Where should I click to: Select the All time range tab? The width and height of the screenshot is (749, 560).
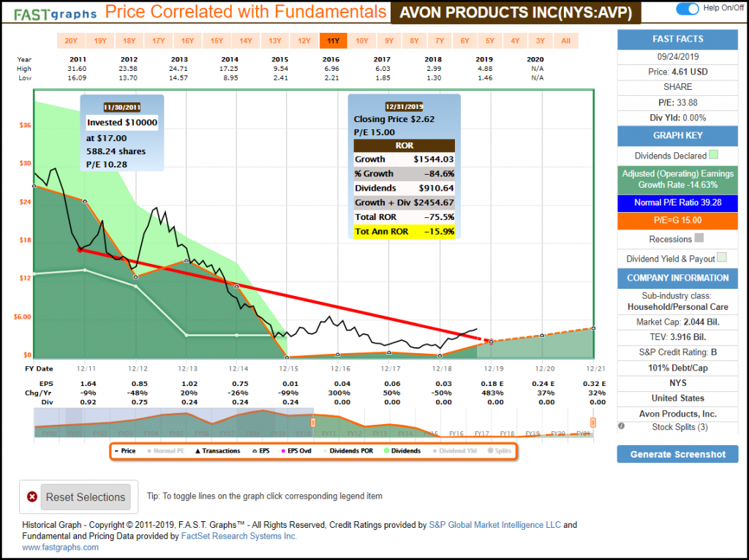(x=565, y=41)
